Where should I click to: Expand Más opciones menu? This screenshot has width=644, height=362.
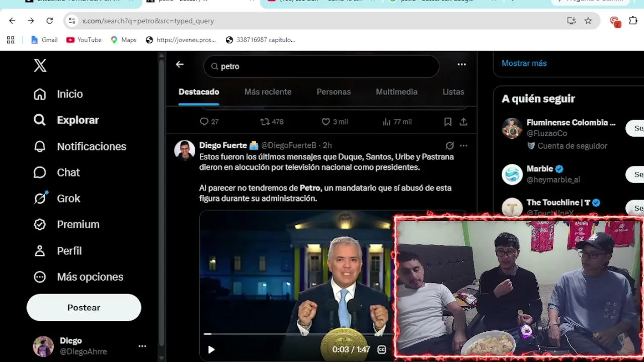[x=78, y=277]
